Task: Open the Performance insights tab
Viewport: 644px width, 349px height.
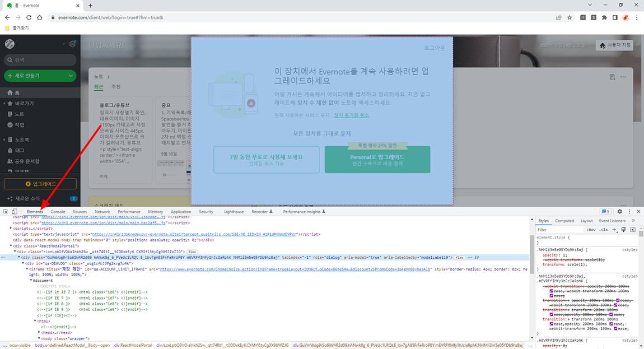Action: [x=304, y=212]
